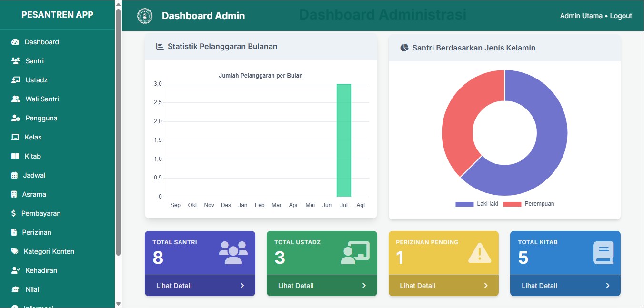Screen dimensions: 644x308
Task: Click the sidebar scroll down arrow
Action: tap(118, 304)
